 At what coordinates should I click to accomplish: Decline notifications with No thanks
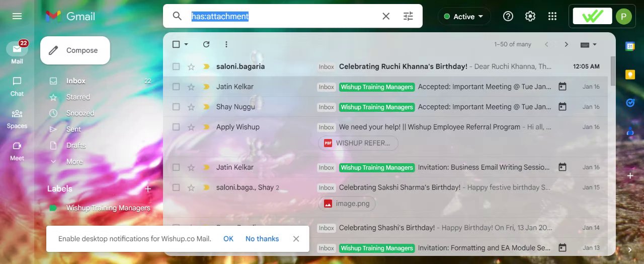[262, 239]
